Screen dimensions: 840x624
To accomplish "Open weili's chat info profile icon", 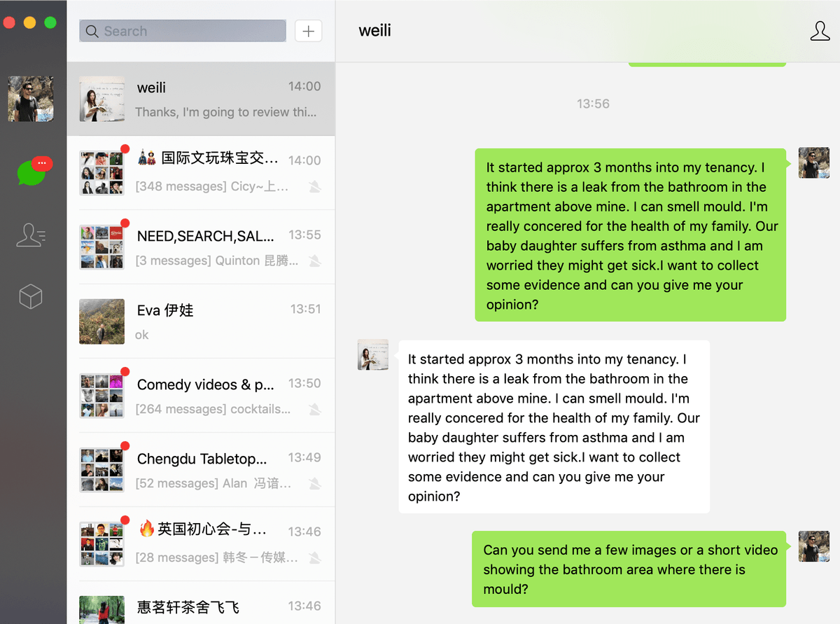I will click(x=820, y=31).
